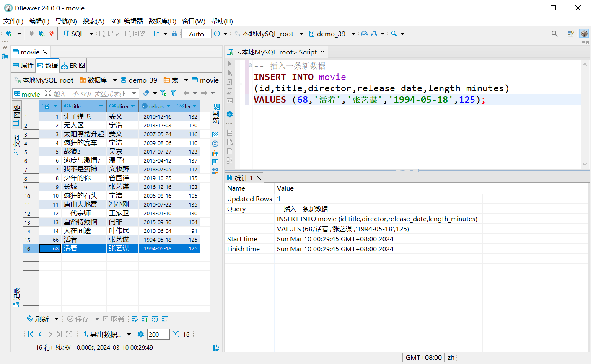Go to first page of results
Image resolution: width=591 pixels, height=364 pixels.
coord(30,334)
